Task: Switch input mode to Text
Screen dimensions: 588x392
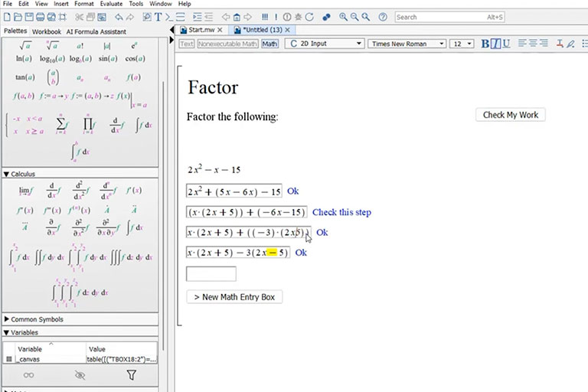Action: (186, 44)
